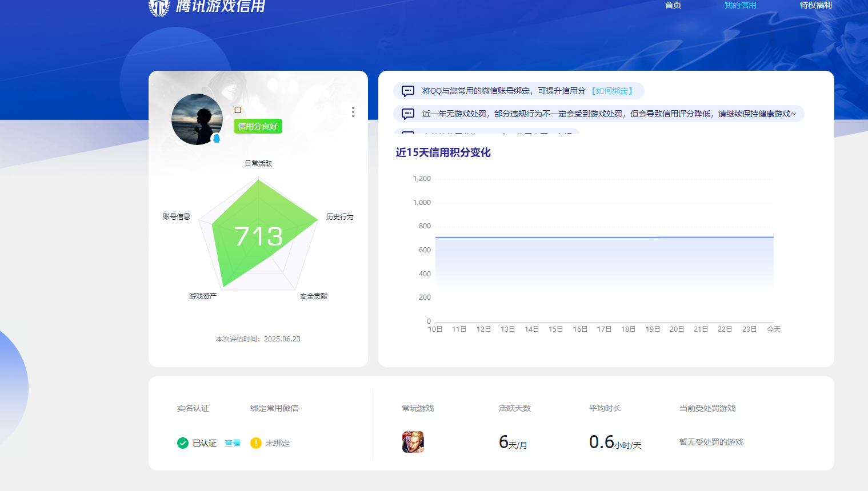Click the 23日 label on chart axis

(749, 329)
